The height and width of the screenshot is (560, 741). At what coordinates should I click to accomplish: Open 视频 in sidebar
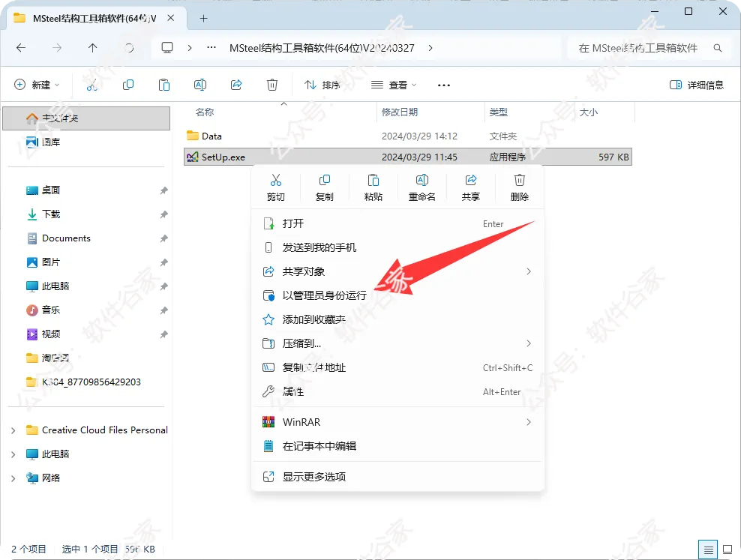50,334
